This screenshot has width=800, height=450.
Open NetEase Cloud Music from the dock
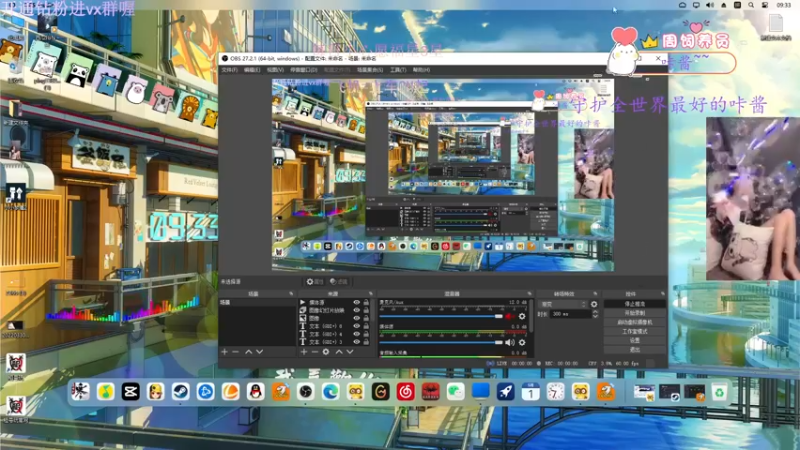click(x=406, y=392)
